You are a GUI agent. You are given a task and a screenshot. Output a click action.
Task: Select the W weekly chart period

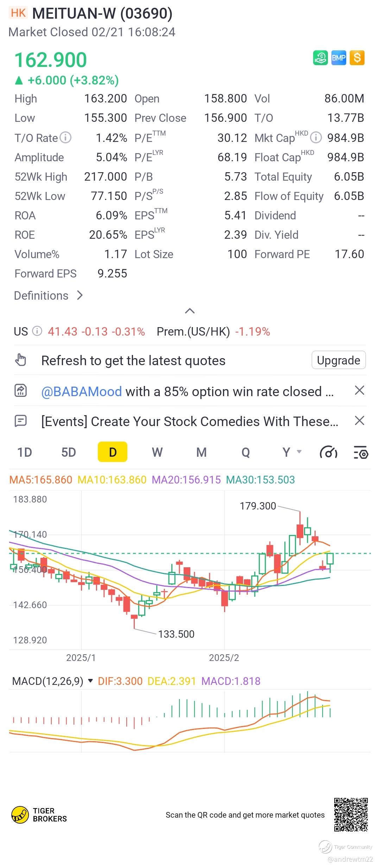[x=157, y=452]
